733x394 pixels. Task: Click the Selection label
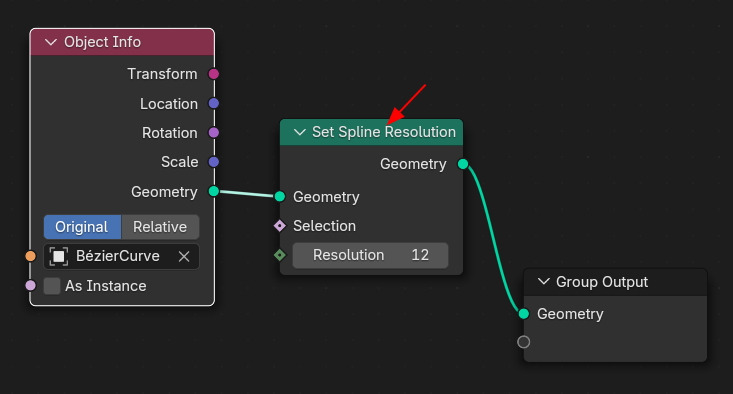point(324,226)
